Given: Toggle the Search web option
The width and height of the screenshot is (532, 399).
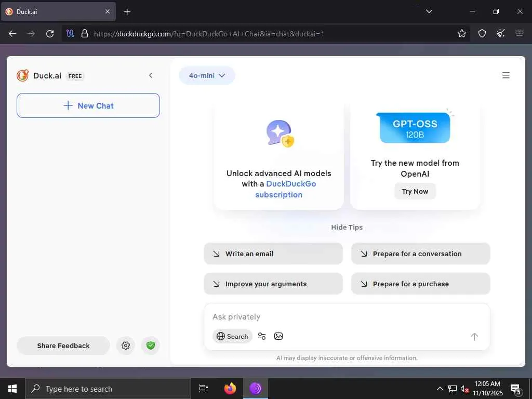Looking at the screenshot, I should [232, 336].
